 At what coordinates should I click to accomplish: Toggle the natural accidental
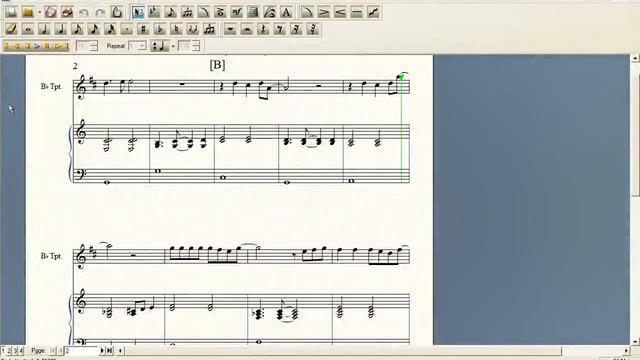[176, 29]
